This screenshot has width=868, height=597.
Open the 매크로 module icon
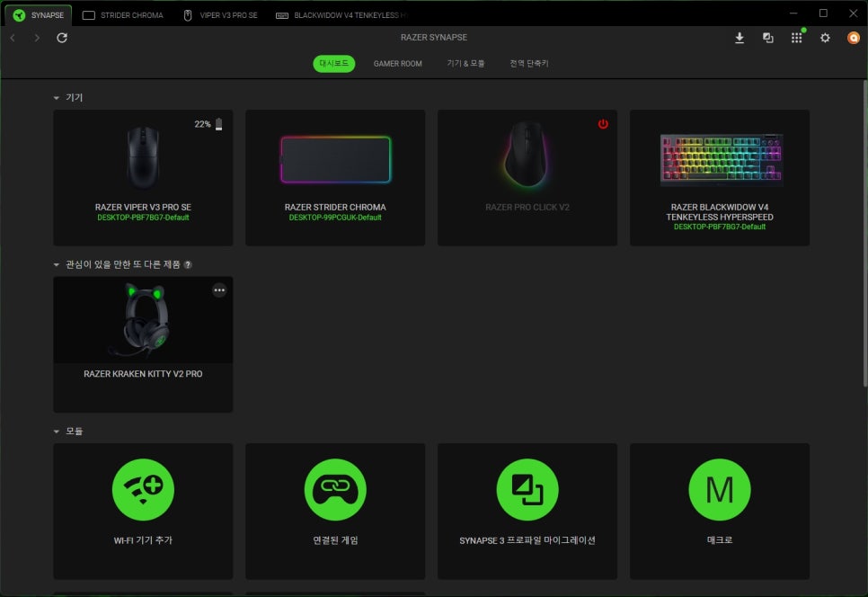point(719,489)
